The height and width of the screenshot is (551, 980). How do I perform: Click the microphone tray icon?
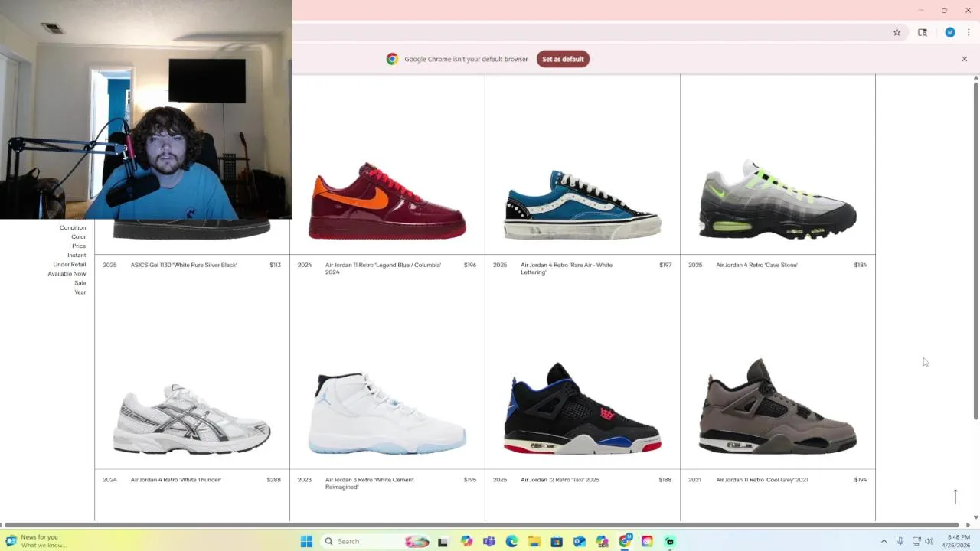900,541
